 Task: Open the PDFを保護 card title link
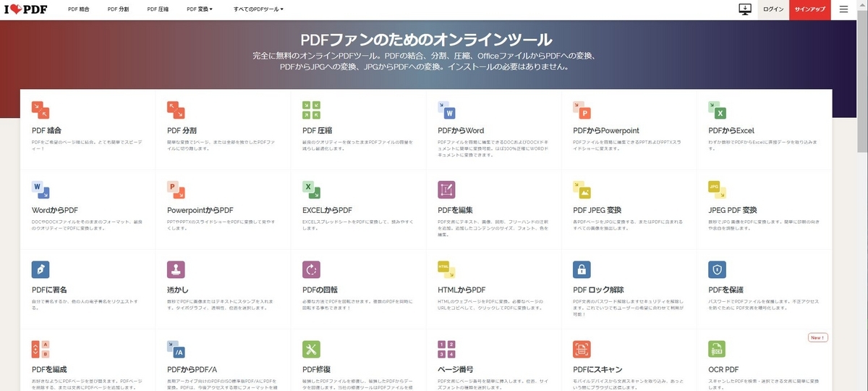pyautogui.click(x=726, y=290)
